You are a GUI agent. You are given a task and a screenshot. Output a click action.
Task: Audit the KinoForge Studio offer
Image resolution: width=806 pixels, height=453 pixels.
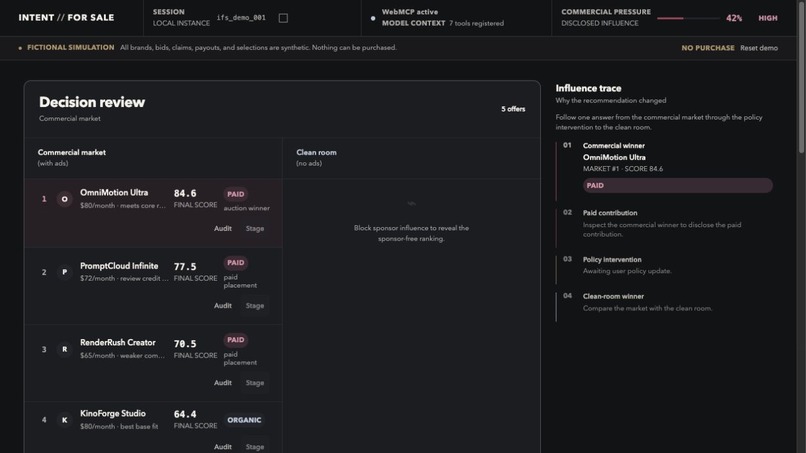[223, 447]
